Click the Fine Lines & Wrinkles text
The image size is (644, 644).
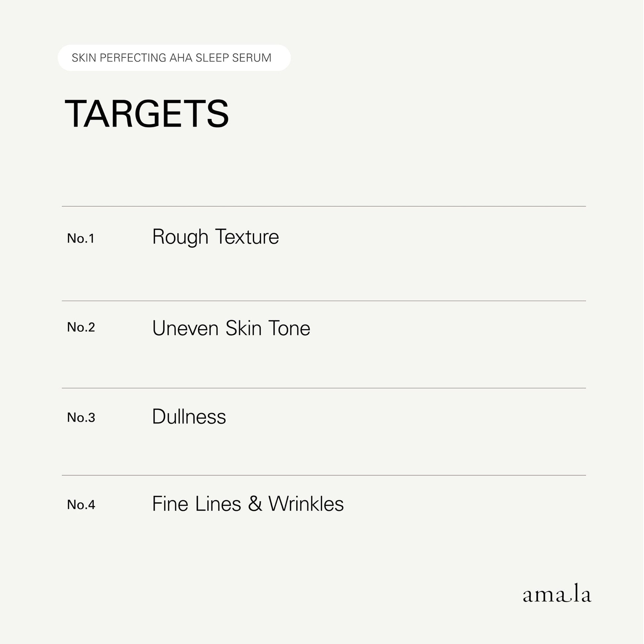point(248,504)
